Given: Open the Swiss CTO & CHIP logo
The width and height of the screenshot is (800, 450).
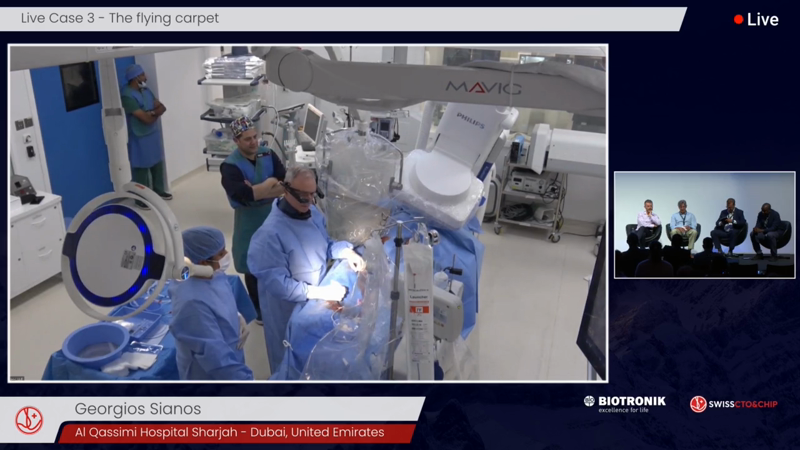Looking at the screenshot, I should [x=733, y=404].
